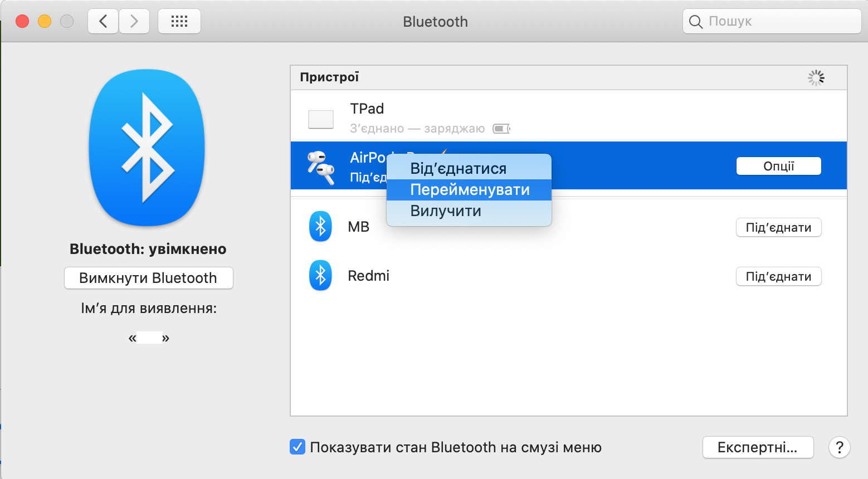The height and width of the screenshot is (479, 868).
Task: Choose Вилучити from the context menu
Action: 469,211
